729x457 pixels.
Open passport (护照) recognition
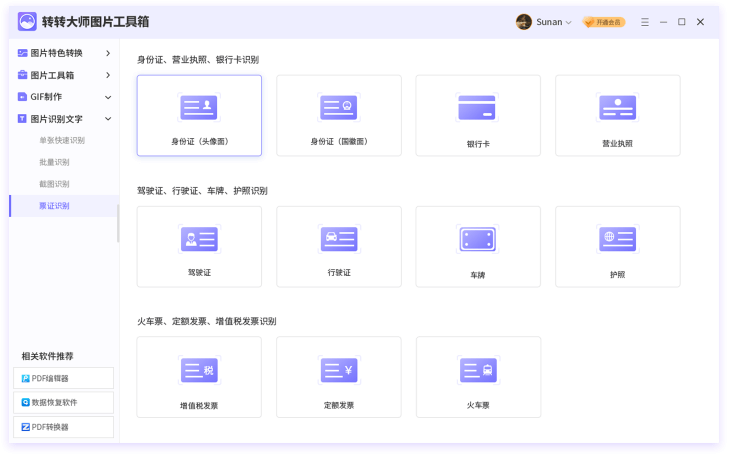coord(617,239)
